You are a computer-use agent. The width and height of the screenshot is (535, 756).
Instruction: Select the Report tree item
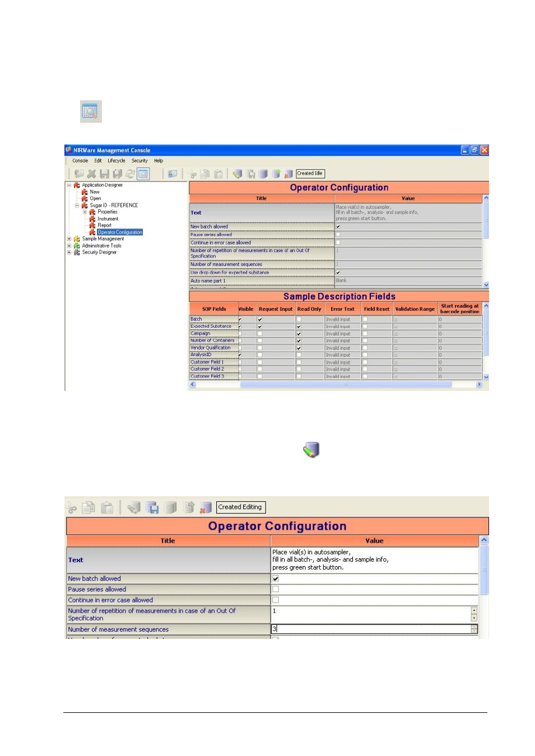104,226
